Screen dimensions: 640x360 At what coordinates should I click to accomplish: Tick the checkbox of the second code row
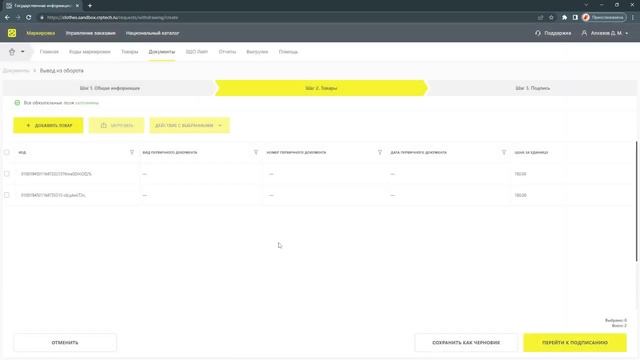point(7,195)
